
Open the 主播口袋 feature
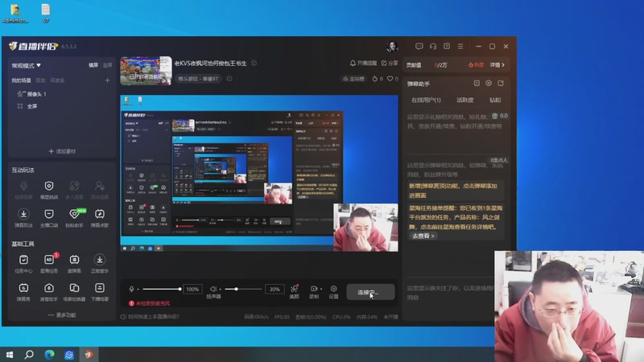pos(49,218)
